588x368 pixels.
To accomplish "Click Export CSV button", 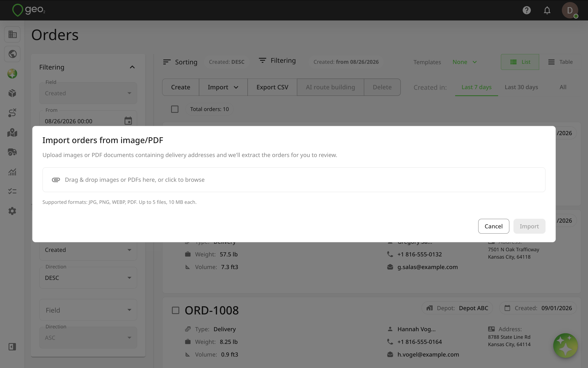I will pyautogui.click(x=272, y=87).
